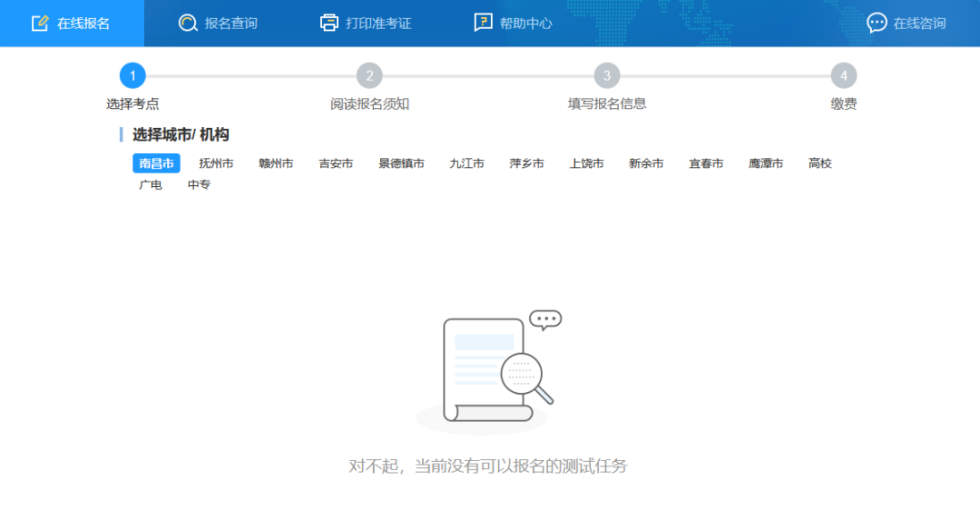Pick 鹰潭市 from the city list

[x=766, y=163]
